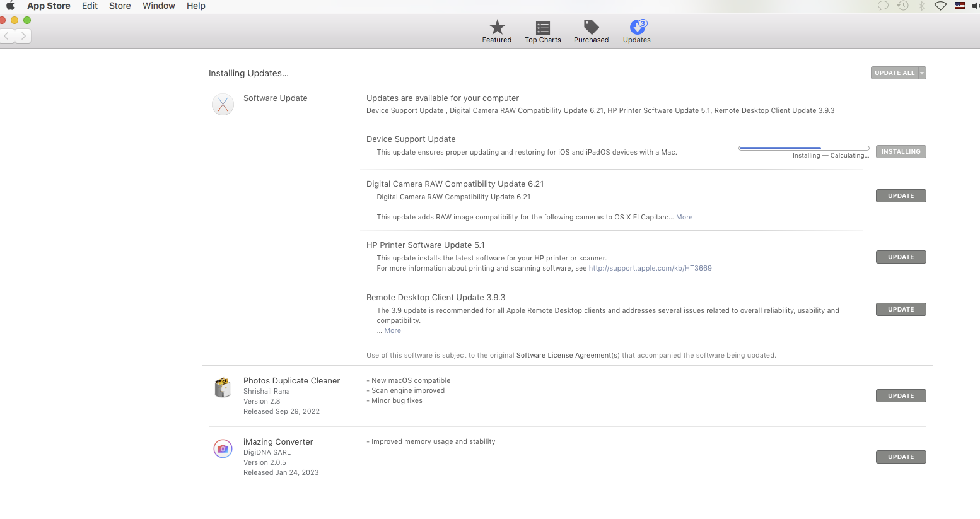Click the New macOS compatible note

409,380
